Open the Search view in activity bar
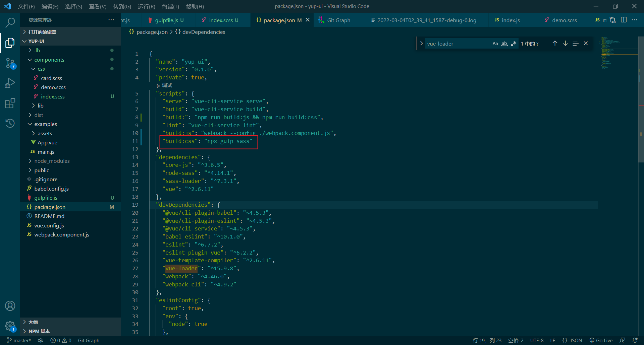Image resolution: width=644 pixels, height=345 pixels. tap(10, 23)
